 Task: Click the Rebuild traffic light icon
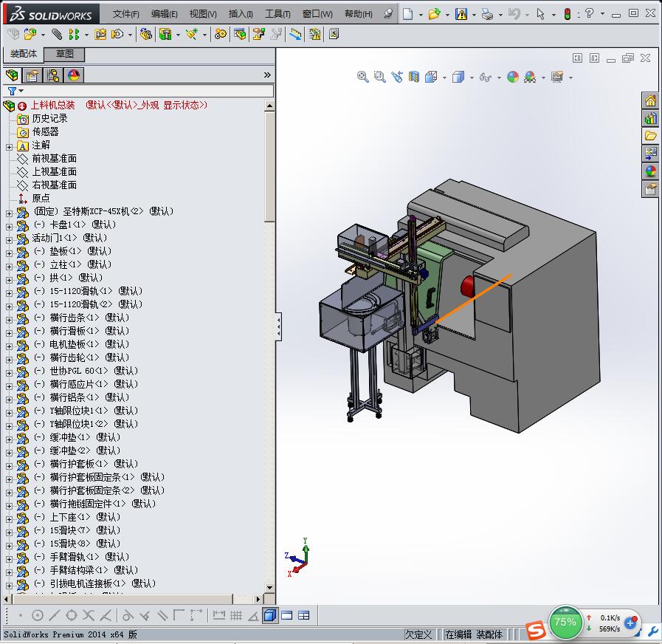568,14
